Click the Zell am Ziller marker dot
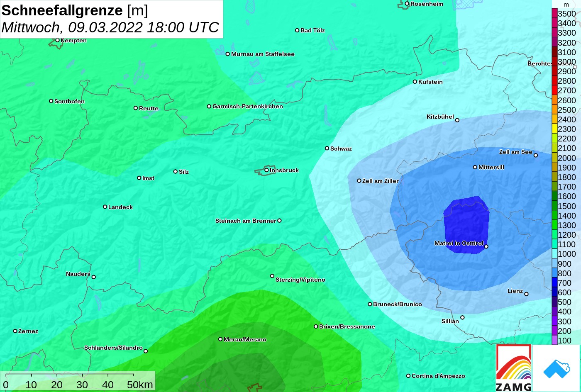 tap(359, 181)
